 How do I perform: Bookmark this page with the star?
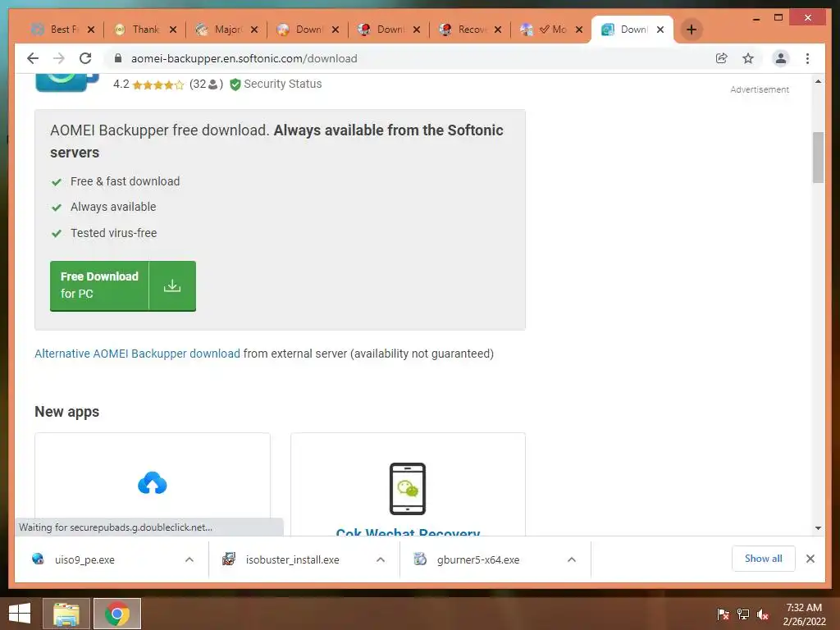click(x=748, y=58)
